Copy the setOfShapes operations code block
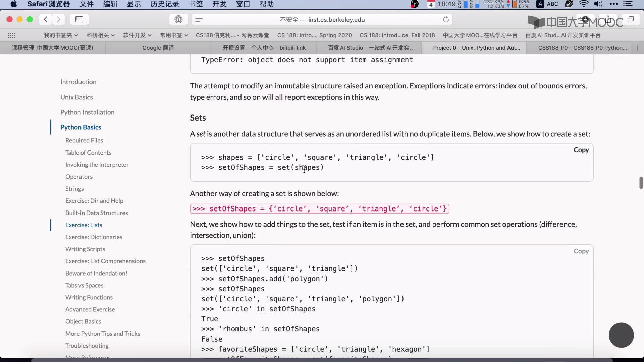The height and width of the screenshot is (362, 644). point(581,251)
